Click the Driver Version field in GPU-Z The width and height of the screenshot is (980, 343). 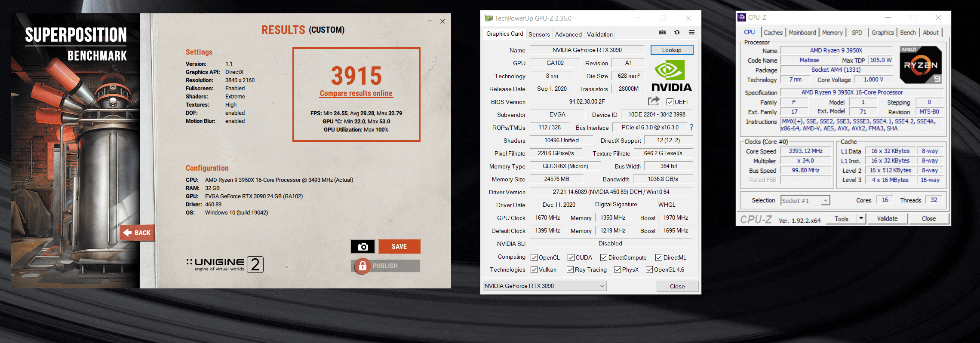611,192
